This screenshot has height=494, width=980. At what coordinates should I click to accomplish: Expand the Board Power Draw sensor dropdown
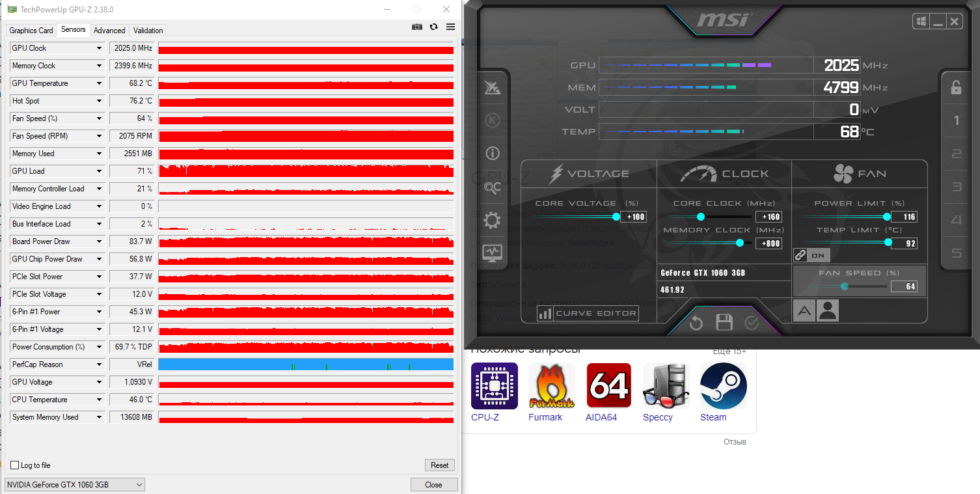pyautogui.click(x=100, y=241)
